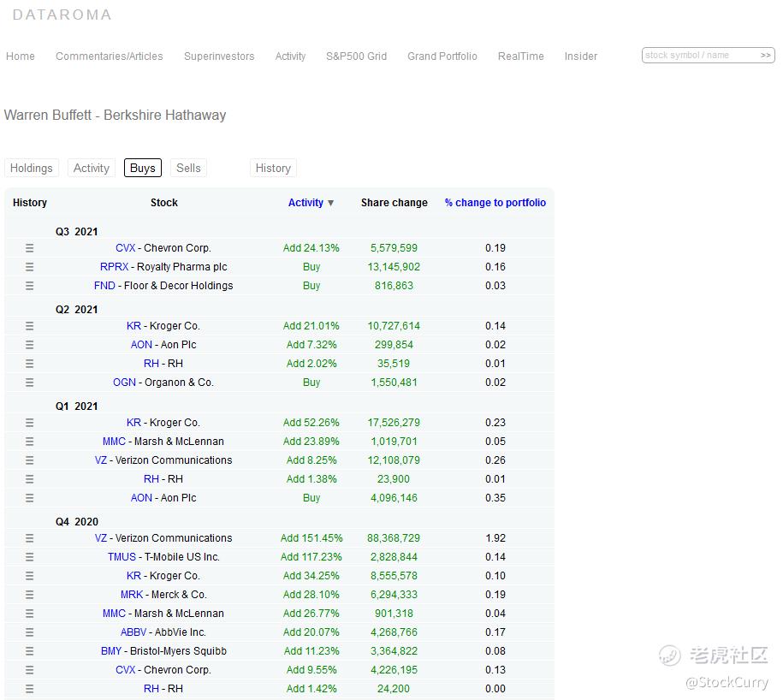Open S&P500 Grid page
This screenshot has width=783, height=700.
coord(357,56)
